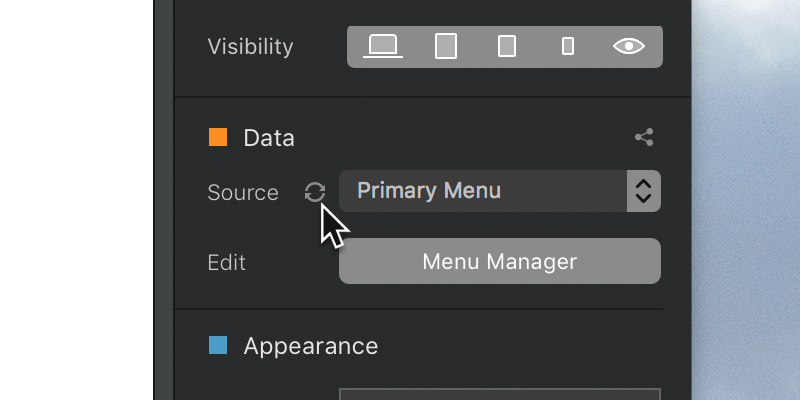Toggle small tablet visibility icon
This screenshot has width=800, height=400.
click(x=507, y=46)
